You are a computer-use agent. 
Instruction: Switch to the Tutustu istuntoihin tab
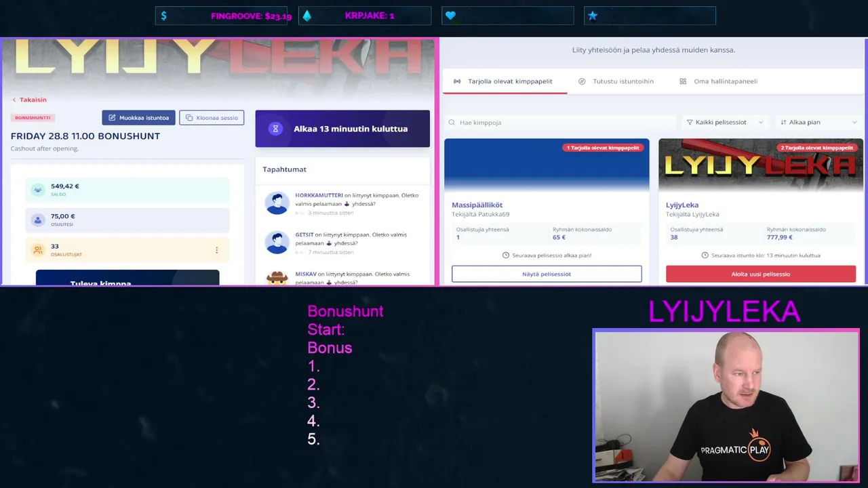(616, 81)
